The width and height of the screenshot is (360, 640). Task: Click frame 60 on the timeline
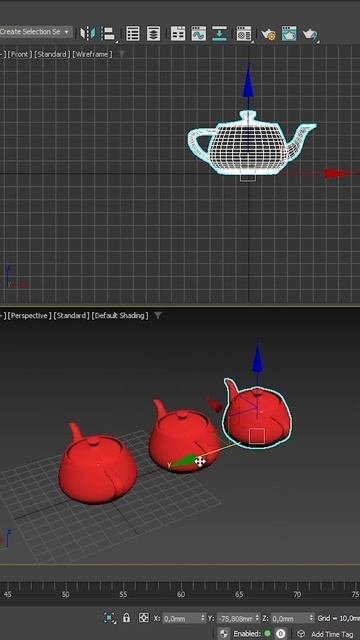[181, 594]
